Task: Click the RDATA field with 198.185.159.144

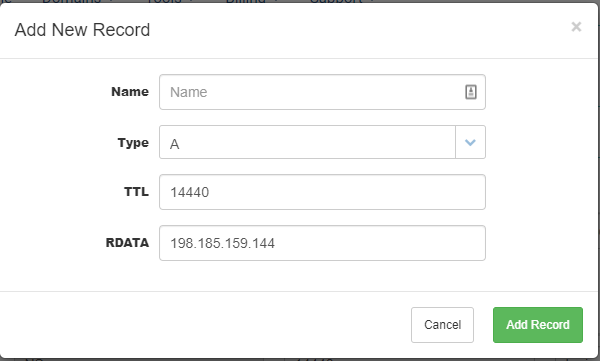Action: pos(322,243)
